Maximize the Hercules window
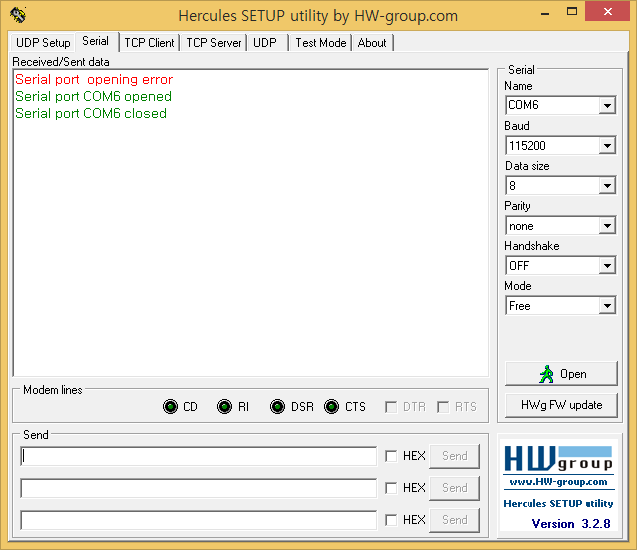This screenshot has width=637, height=550. [x=572, y=11]
